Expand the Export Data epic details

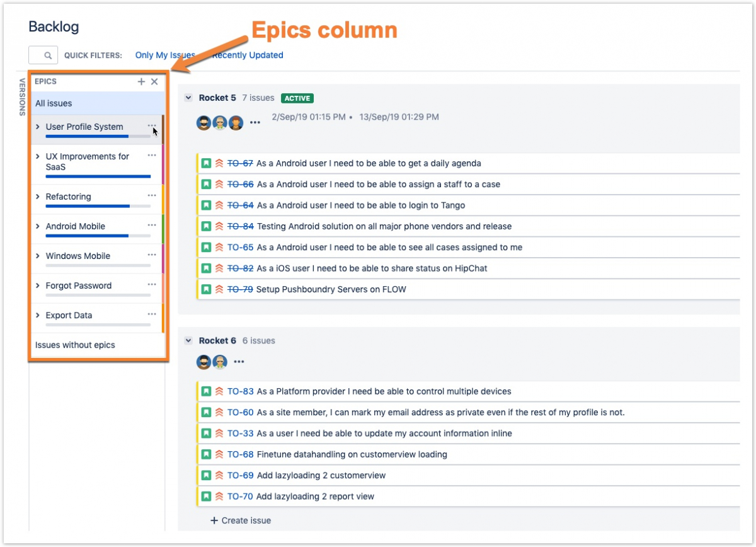38,315
